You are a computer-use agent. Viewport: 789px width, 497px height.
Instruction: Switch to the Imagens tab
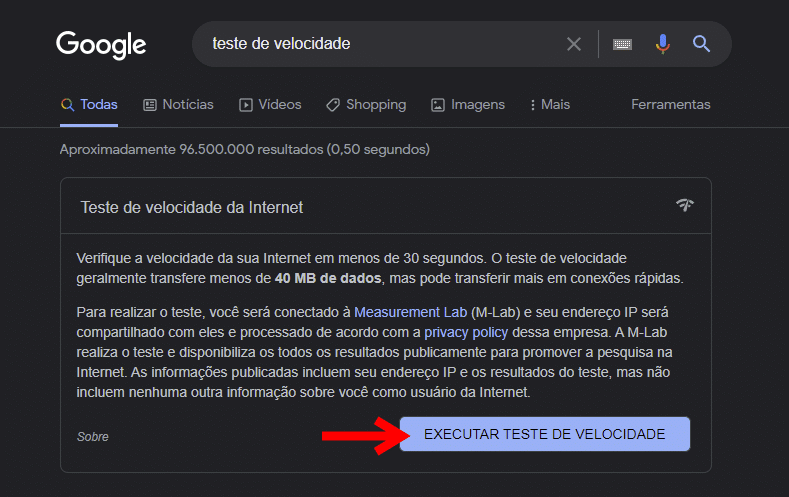click(468, 104)
